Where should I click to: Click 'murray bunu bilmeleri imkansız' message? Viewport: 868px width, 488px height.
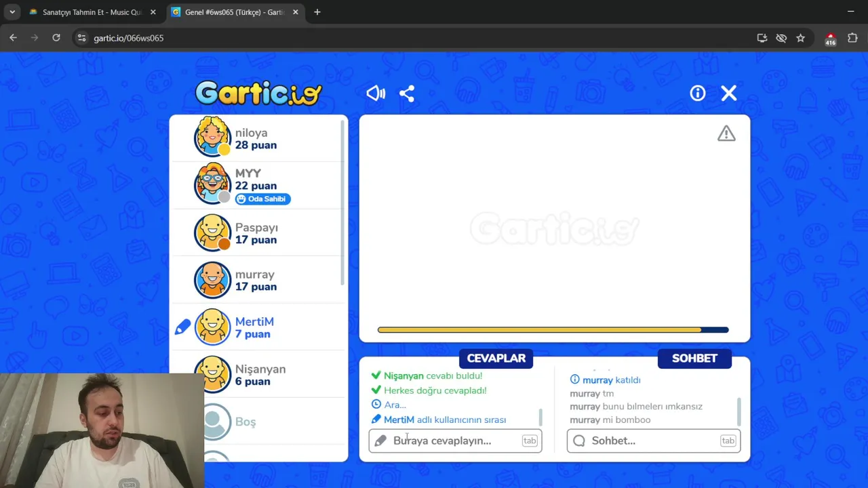coord(636,407)
